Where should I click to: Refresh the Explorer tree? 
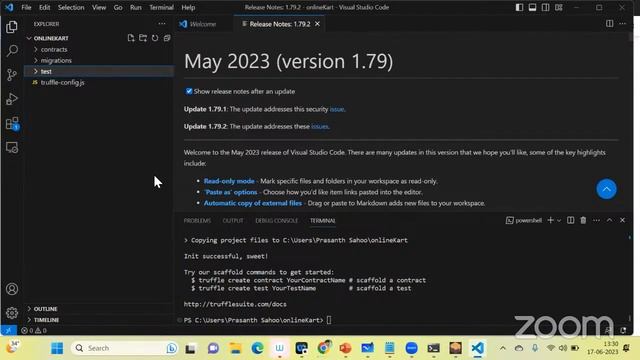click(155, 38)
